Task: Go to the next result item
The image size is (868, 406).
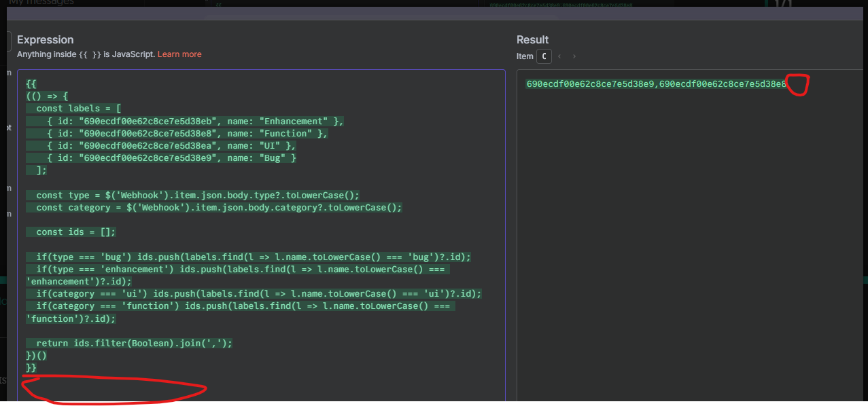Action: click(574, 56)
